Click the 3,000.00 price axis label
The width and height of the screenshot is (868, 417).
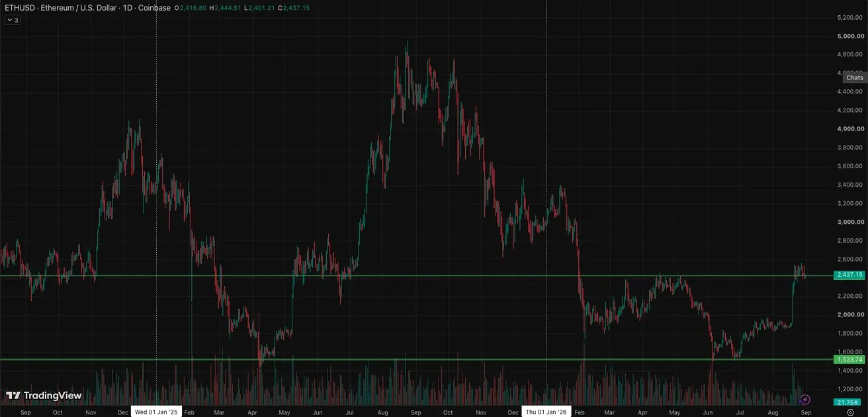(x=850, y=222)
